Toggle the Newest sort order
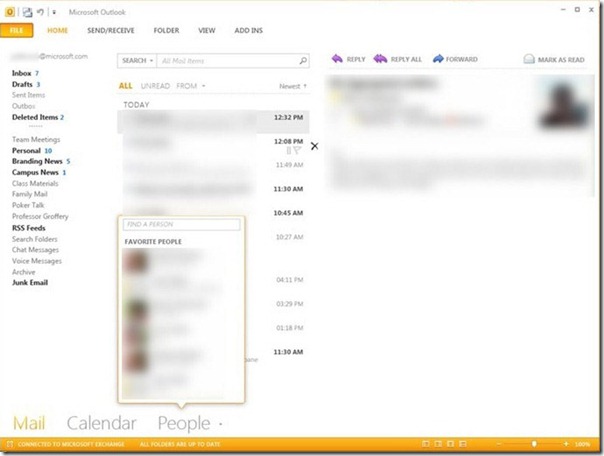604x456 pixels. 293,86
